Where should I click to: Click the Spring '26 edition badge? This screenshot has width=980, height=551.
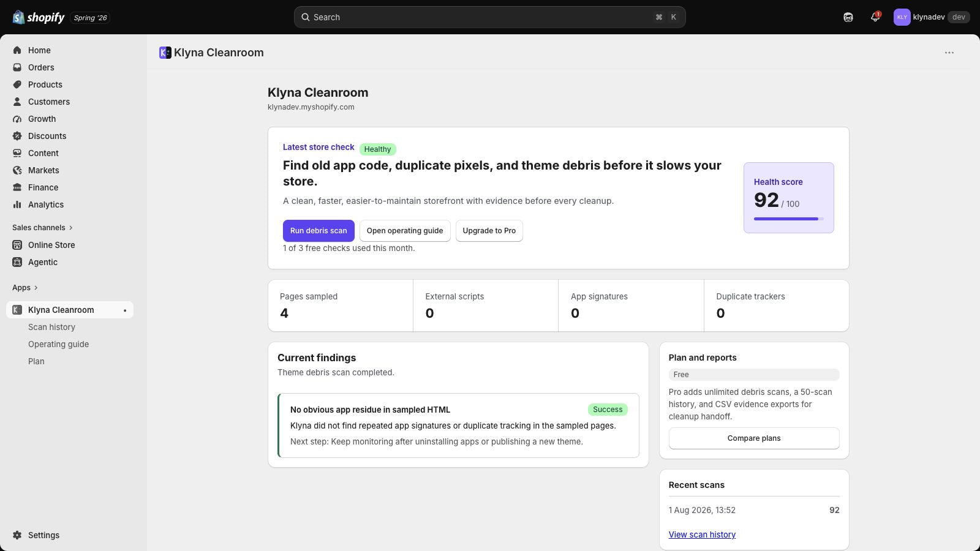pyautogui.click(x=91, y=18)
